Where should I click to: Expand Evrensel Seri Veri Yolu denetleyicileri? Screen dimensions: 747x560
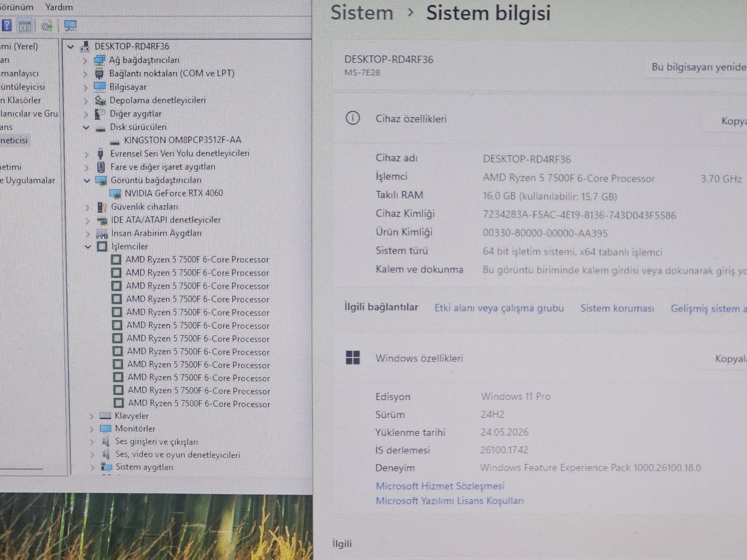(86, 154)
